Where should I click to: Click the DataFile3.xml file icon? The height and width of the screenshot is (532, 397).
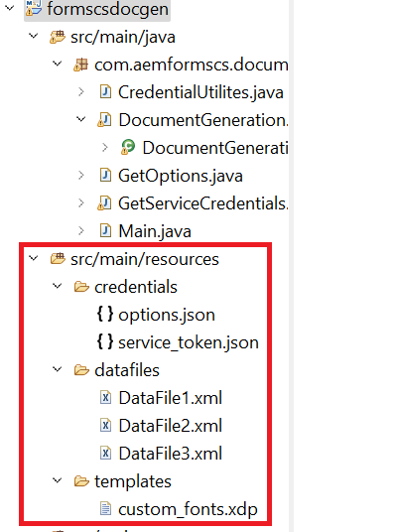105,454
